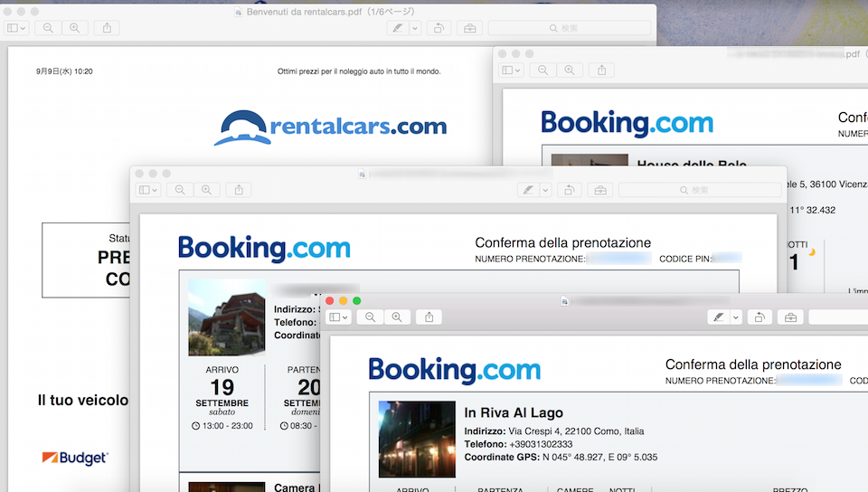Viewport: 868px width, 492px height.
Task: Open sidebar view menu in In Riva Al Lago window
Action: [339, 317]
